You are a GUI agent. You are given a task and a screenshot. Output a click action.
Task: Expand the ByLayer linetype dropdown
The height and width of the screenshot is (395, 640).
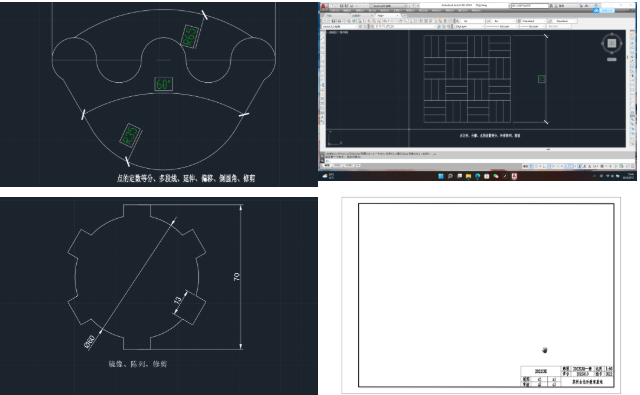tap(502, 26)
